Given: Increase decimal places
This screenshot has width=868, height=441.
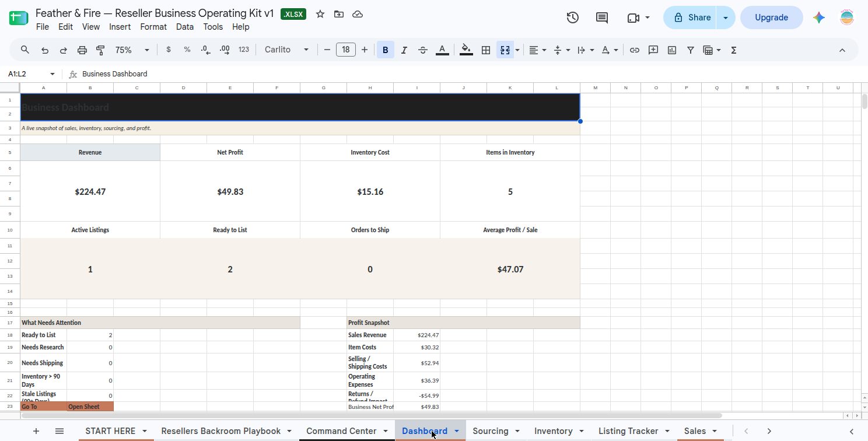Looking at the screenshot, I should tap(225, 50).
